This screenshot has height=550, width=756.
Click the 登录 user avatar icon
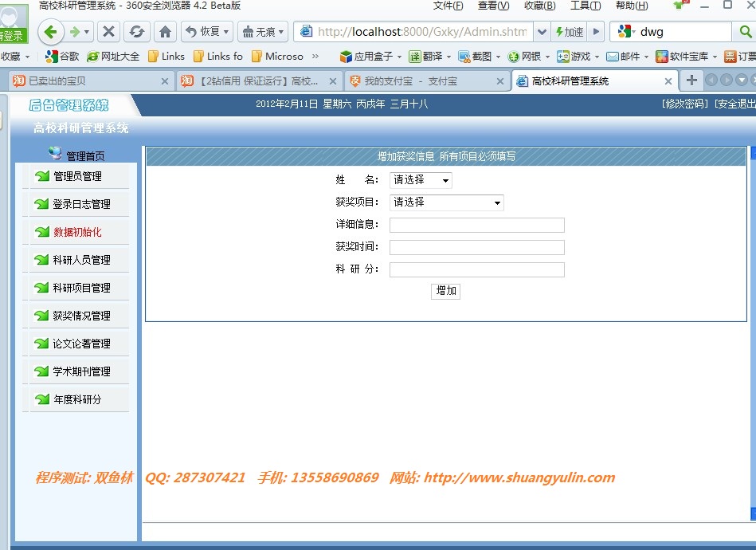pos(13,24)
